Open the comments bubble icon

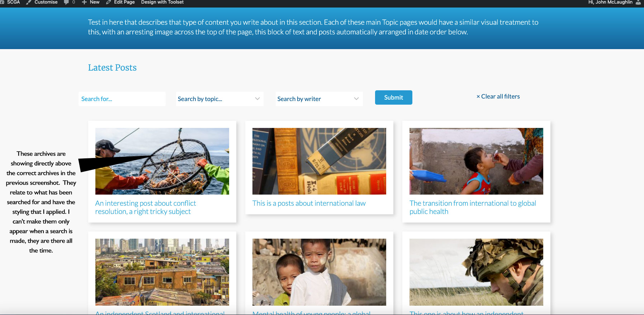coord(66,2)
